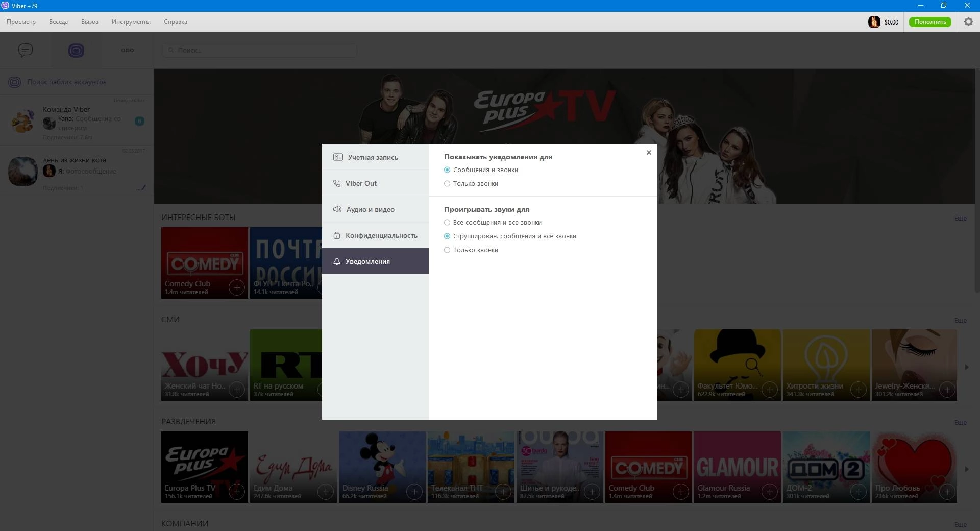Click plus icon on Glamour Russia card
This screenshot has height=531, width=980.
coord(770,492)
